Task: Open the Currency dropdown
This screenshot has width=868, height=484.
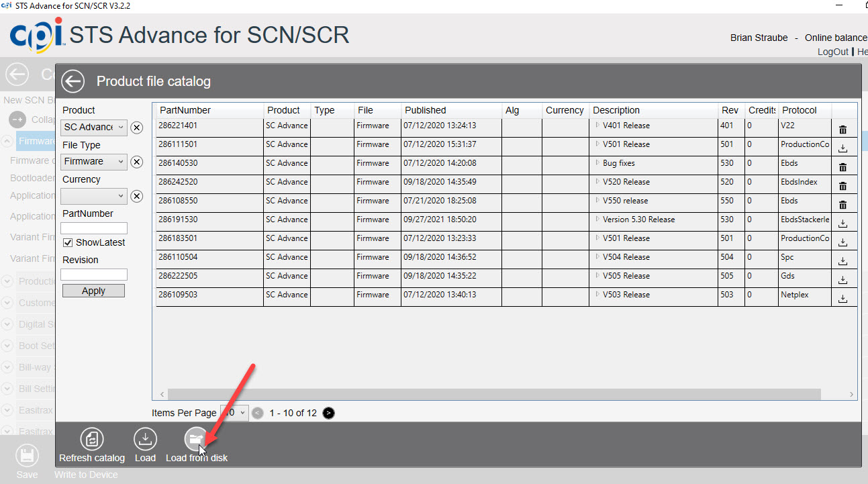Action: tap(94, 196)
